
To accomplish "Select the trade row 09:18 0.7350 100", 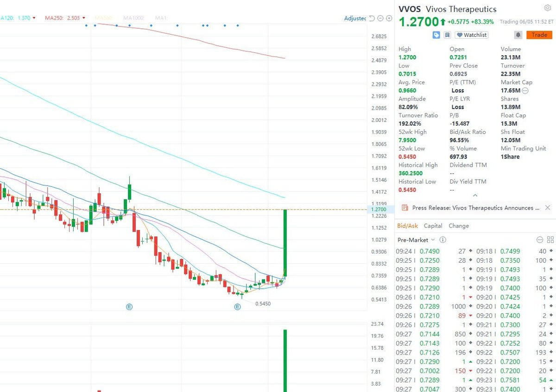I will (x=514, y=260).
